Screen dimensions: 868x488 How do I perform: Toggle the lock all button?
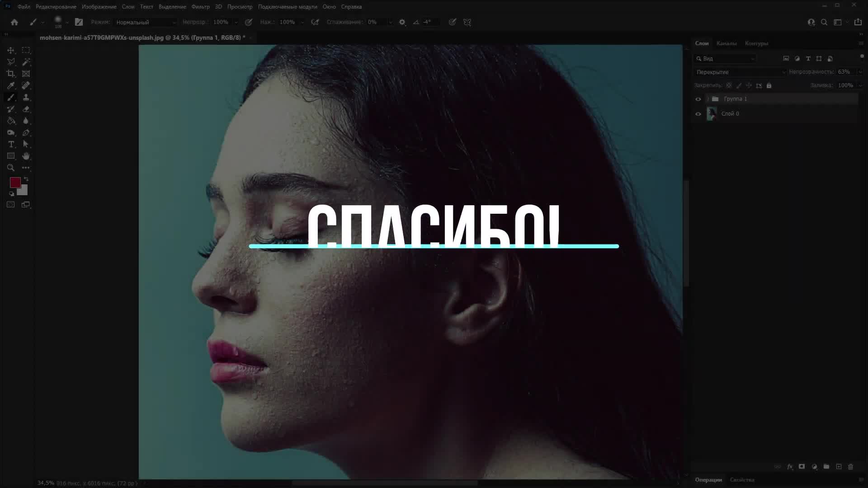[769, 85]
